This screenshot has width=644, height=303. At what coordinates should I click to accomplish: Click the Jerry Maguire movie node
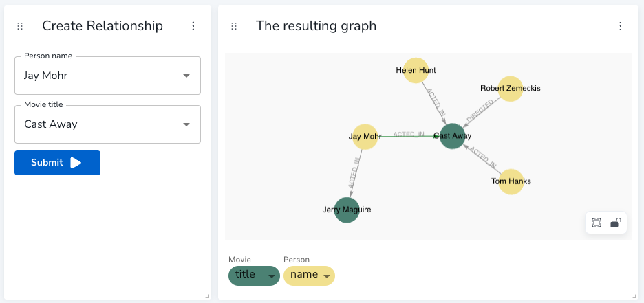[x=347, y=210]
